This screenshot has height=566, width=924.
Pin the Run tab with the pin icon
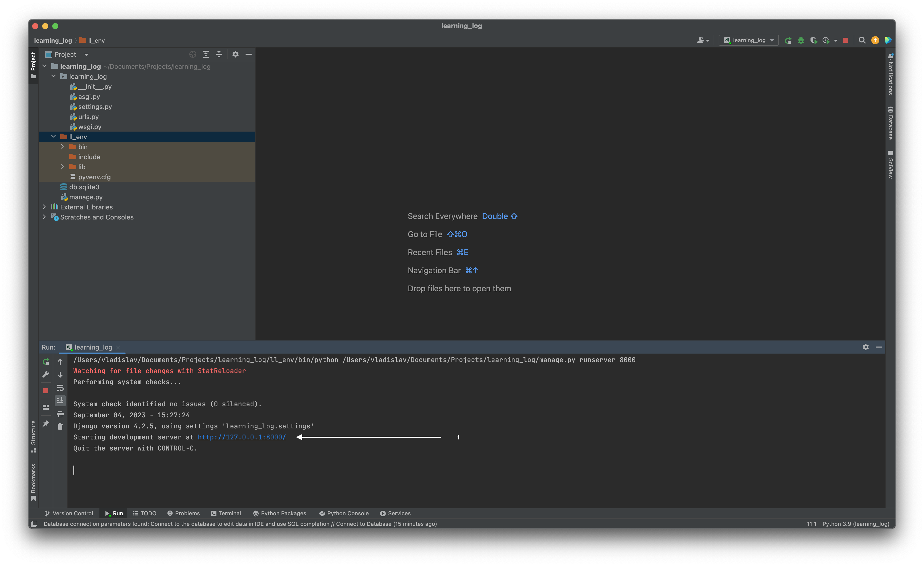pos(46,424)
